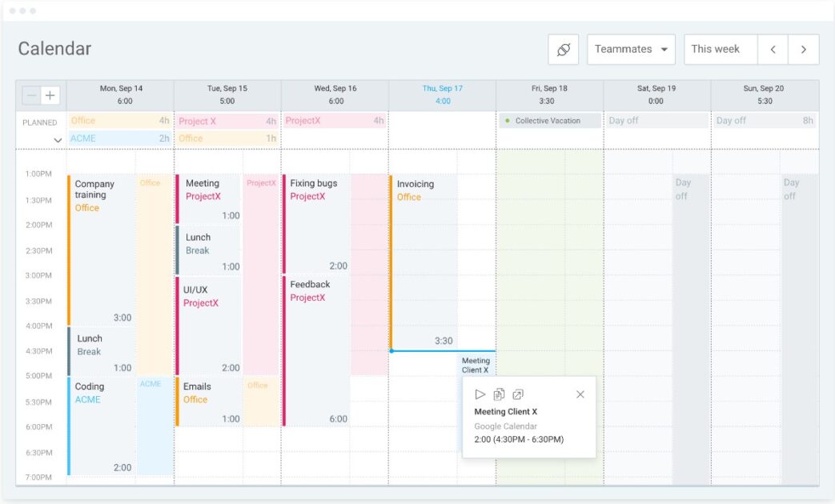Close the Meeting Client X popup
The width and height of the screenshot is (835, 504).
[x=580, y=394]
